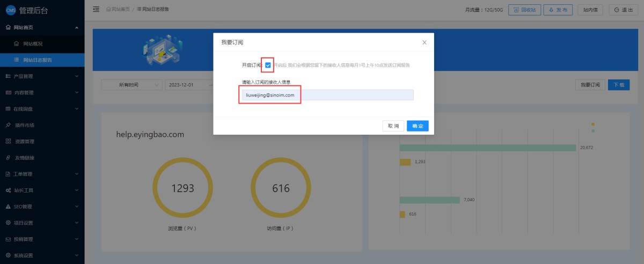Click the 内容管理 icon
This screenshot has height=264, width=644.
pos(8,92)
